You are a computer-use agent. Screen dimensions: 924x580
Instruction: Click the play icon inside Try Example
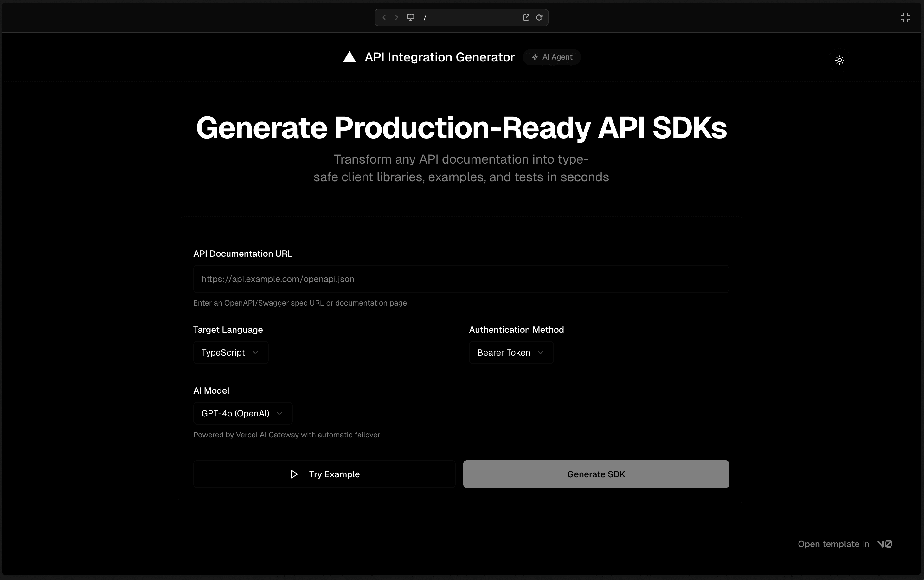(x=294, y=474)
